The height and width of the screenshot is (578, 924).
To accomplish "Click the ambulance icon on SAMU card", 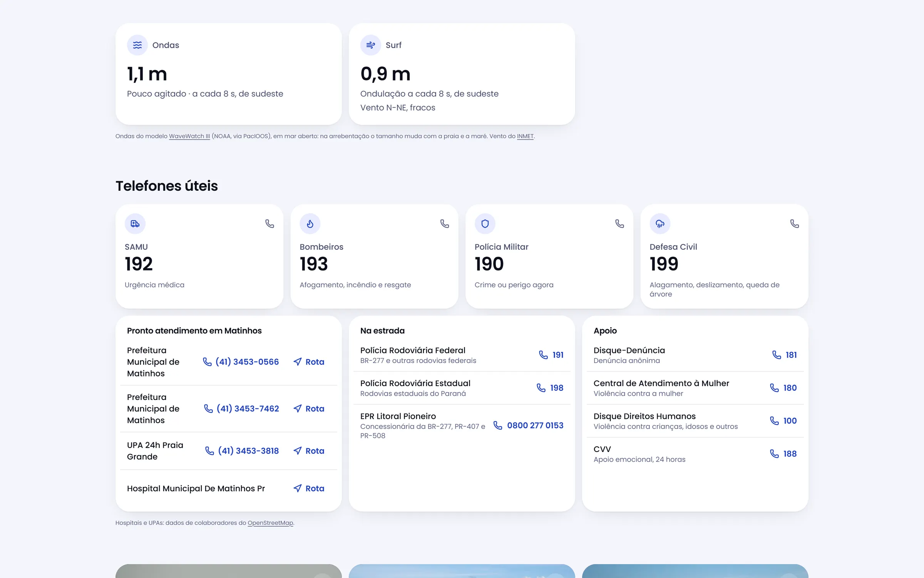I will coord(135,223).
